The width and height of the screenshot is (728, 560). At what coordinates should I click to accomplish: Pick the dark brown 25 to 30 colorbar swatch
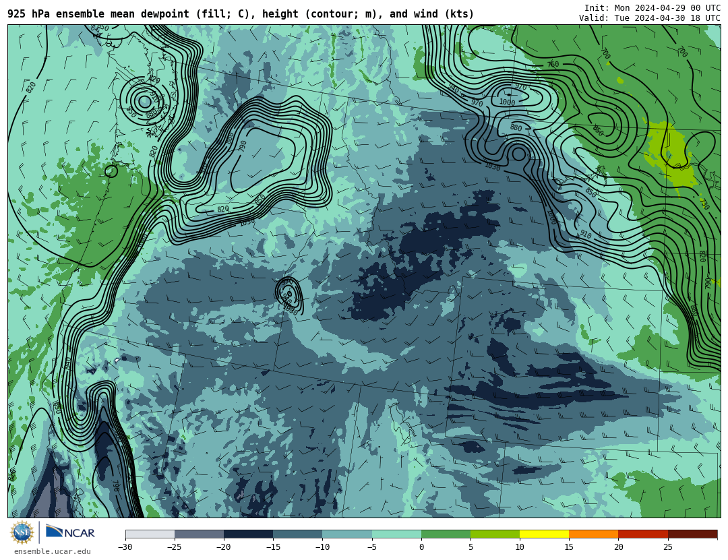[693, 534]
